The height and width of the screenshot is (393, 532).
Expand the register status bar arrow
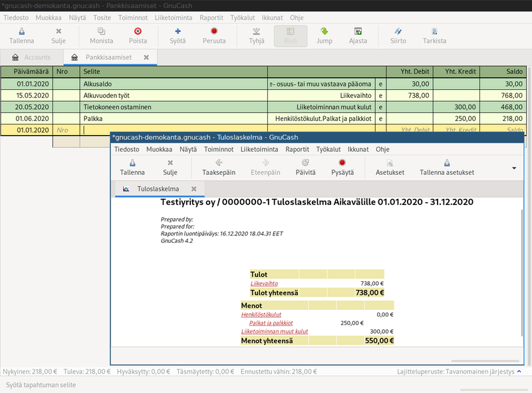tap(520, 372)
